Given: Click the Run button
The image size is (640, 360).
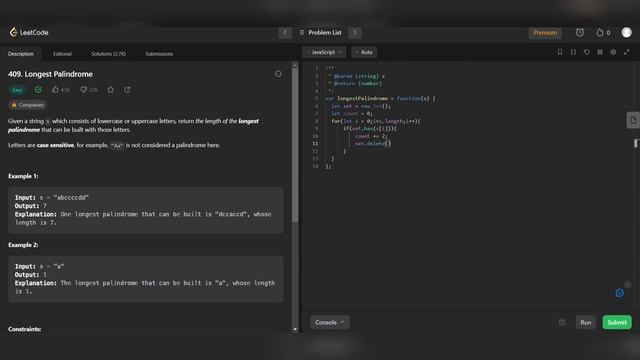Looking at the screenshot, I should (586, 322).
